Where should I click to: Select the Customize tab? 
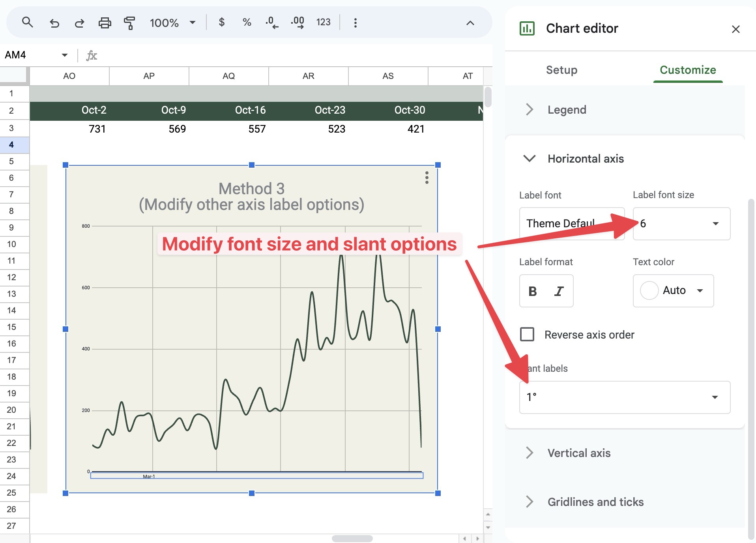tap(687, 70)
